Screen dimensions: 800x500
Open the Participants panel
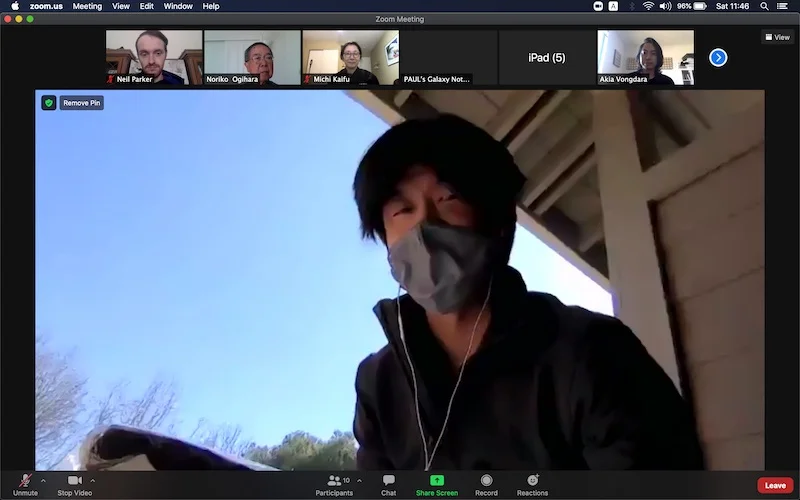tap(334, 484)
